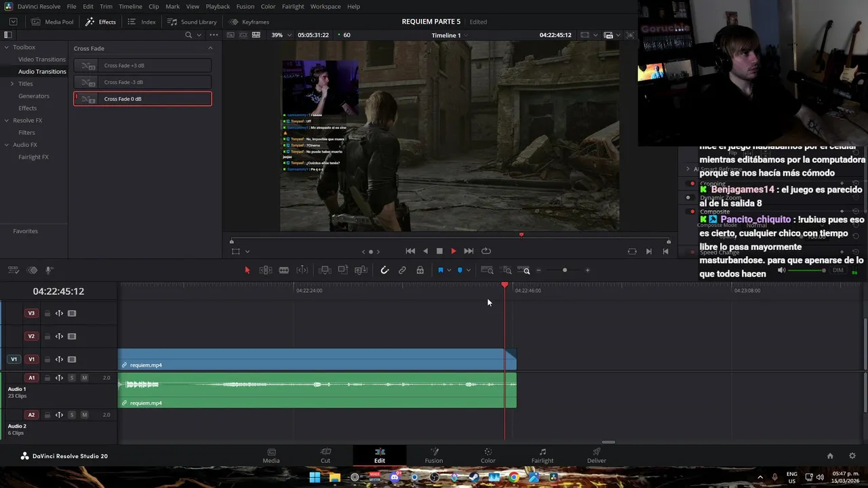Open the marker color dropdown arrow
The width and height of the screenshot is (868, 488).
[468, 270]
